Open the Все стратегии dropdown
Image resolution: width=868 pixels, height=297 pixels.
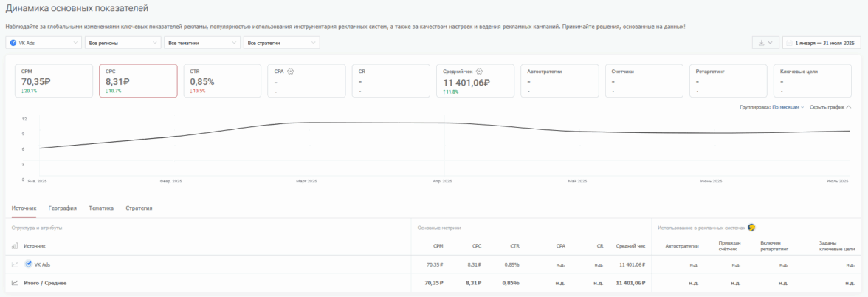click(x=281, y=43)
